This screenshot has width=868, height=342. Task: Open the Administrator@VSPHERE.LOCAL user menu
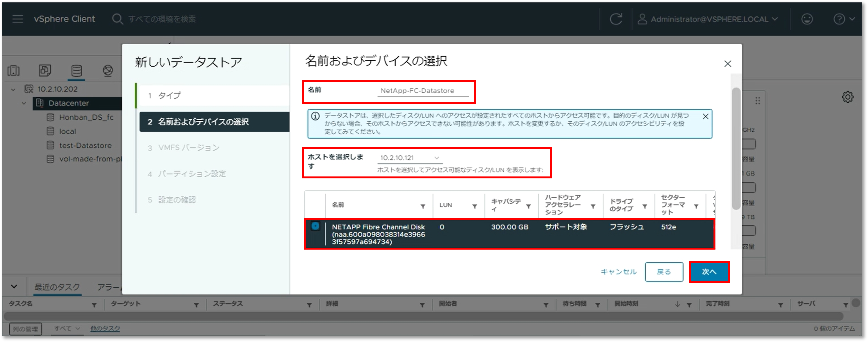(x=708, y=19)
